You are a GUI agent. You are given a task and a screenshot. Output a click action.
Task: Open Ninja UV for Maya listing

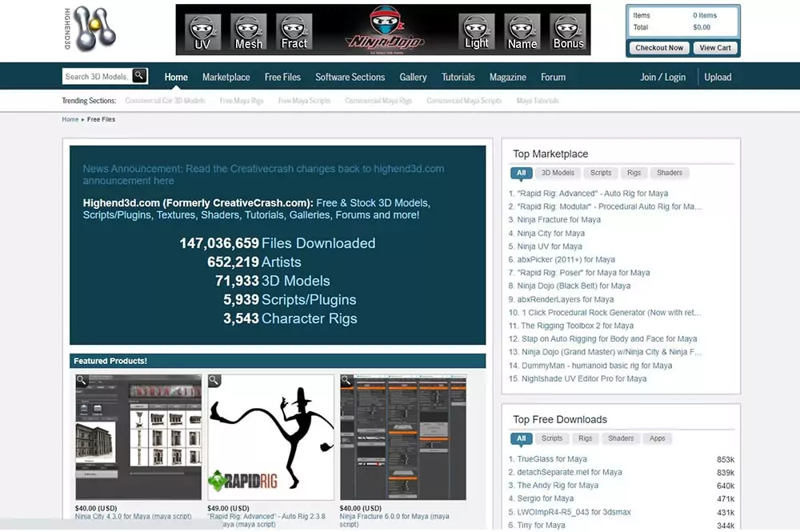pyautogui.click(x=550, y=246)
